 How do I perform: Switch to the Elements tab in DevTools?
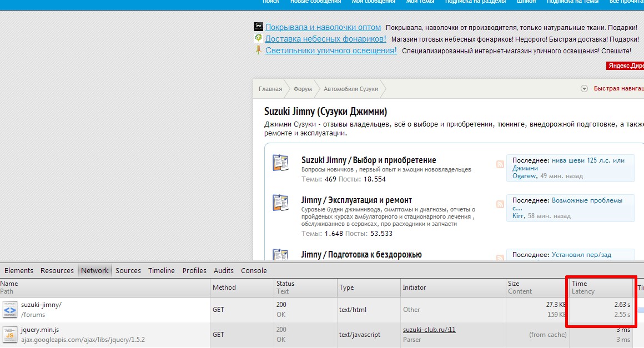[x=18, y=270]
